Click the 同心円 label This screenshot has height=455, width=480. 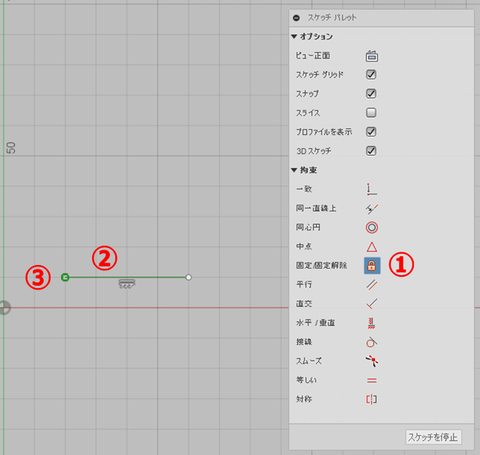click(x=308, y=227)
